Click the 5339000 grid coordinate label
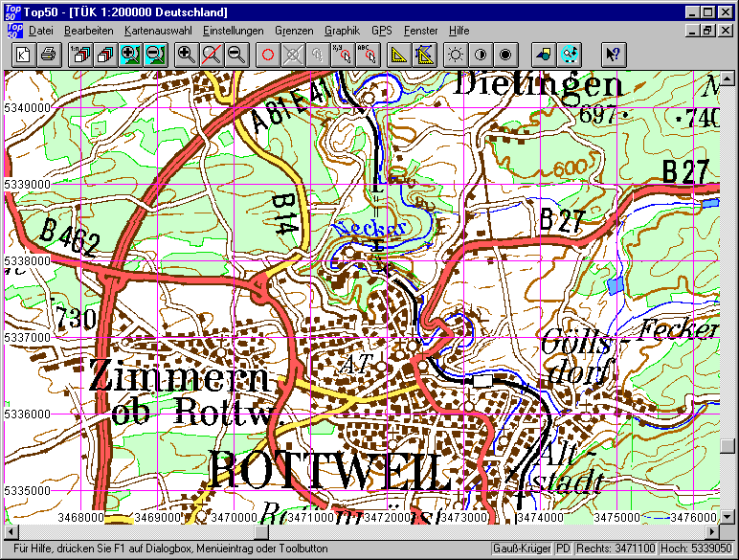Viewport: 739px width, 560px height. [28, 185]
